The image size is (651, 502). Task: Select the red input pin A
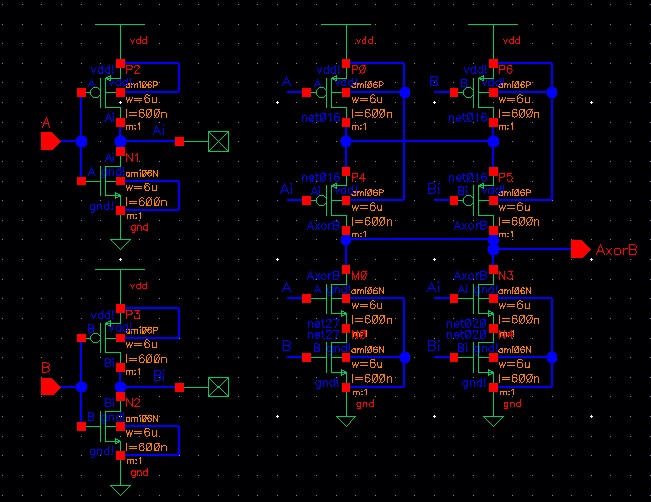[50, 141]
